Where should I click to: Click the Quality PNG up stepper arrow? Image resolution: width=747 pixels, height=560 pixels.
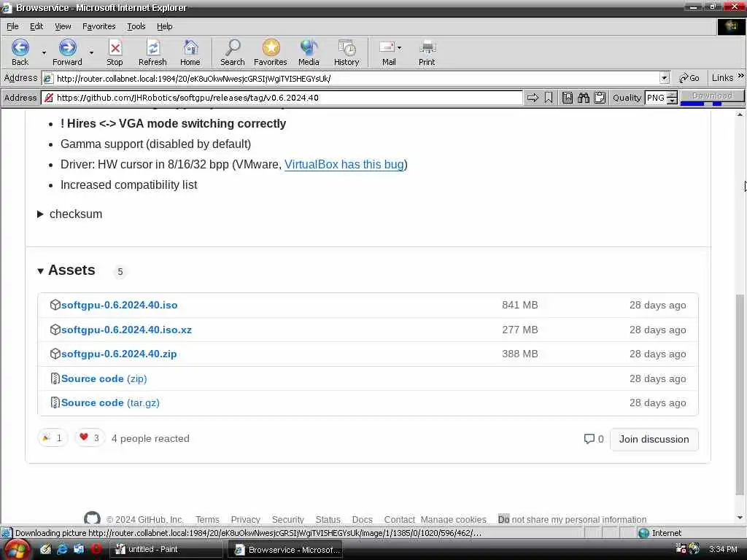click(x=672, y=95)
